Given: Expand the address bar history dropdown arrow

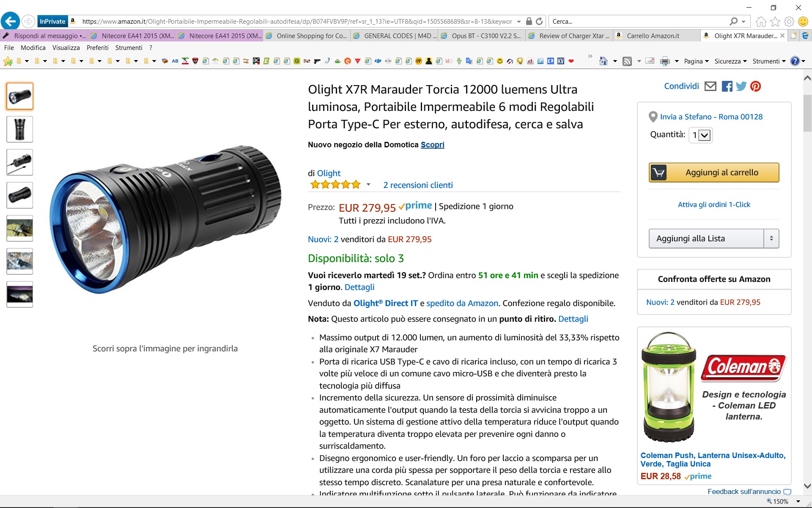Looking at the screenshot, I should coord(519,21).
